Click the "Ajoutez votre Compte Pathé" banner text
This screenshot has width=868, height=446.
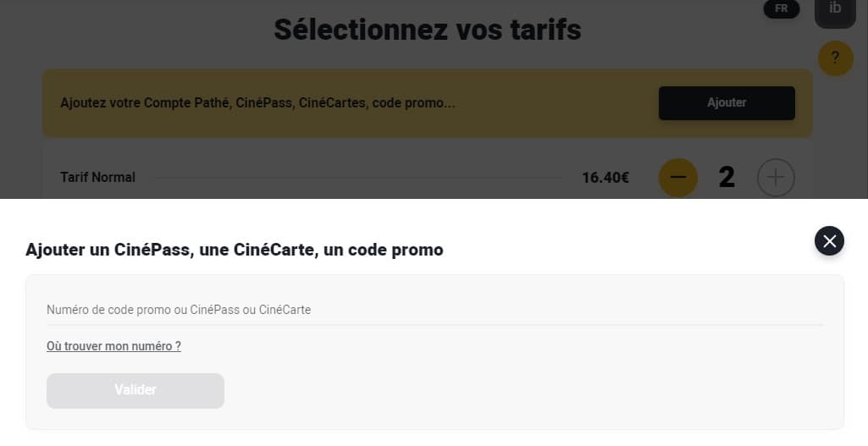(257, 103)
